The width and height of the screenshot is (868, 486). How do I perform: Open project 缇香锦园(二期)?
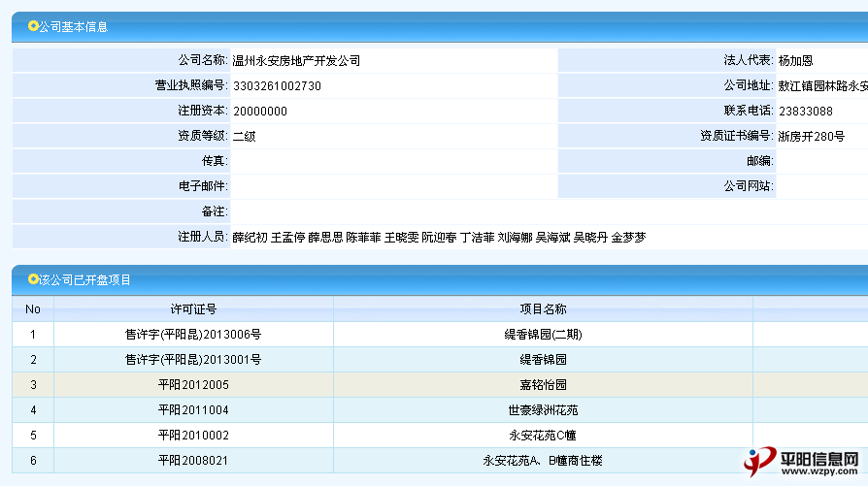[x=543, y=335]
